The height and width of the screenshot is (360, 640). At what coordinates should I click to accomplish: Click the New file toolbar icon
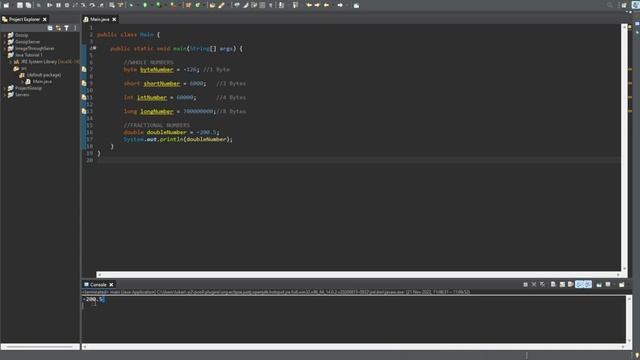click(6, 5)
